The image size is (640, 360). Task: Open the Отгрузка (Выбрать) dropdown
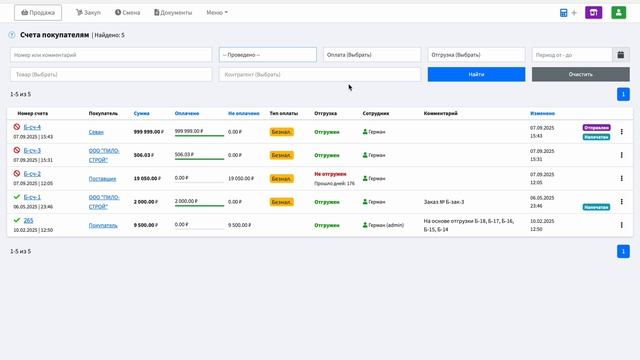[x=476, y=55]
